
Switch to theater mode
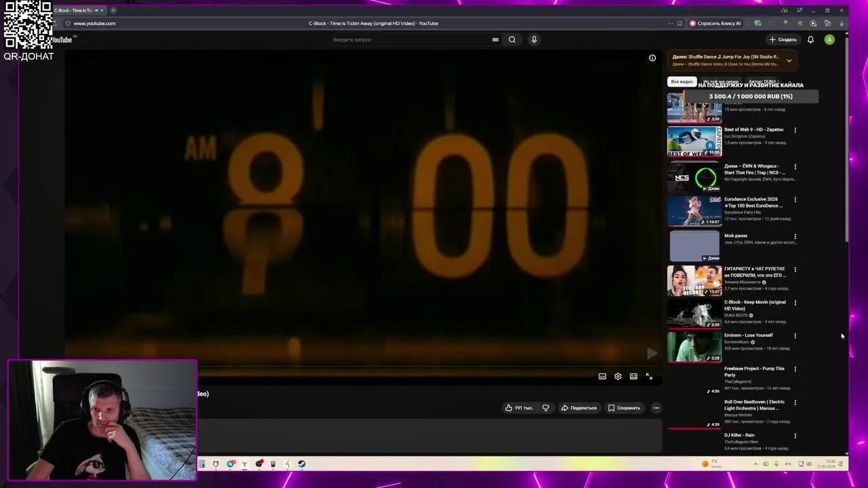point(633,376)
